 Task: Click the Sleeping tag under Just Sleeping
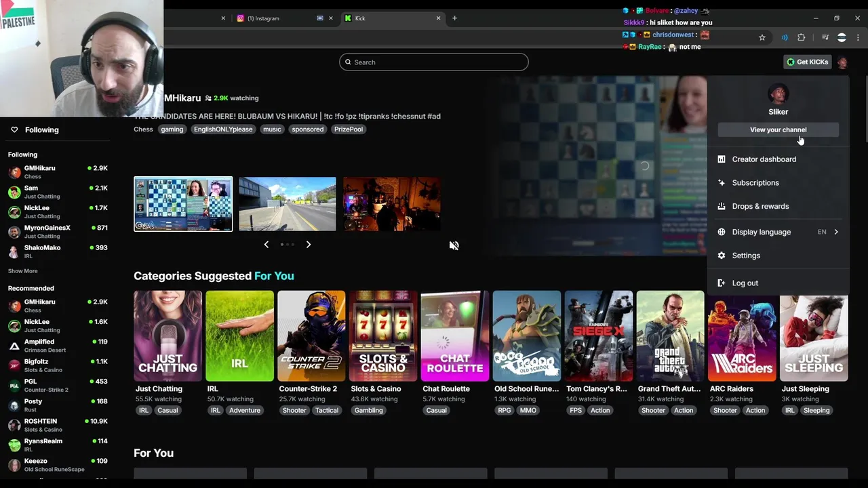point(816,411)
